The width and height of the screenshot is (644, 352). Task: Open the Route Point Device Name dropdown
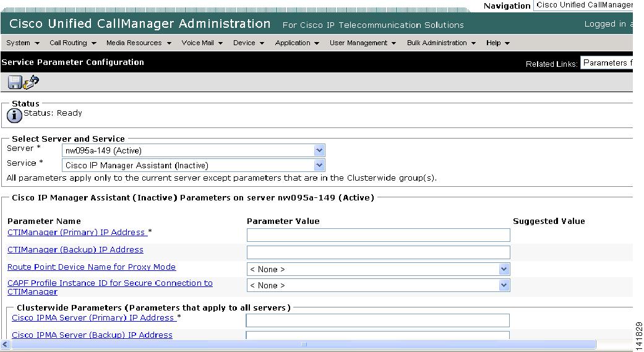pos(504,269)
